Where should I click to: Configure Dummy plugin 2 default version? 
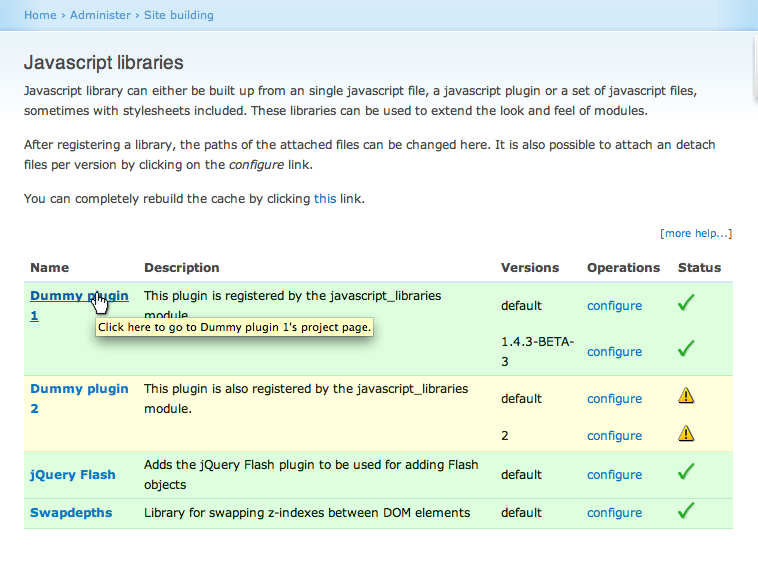pos(614,399)
